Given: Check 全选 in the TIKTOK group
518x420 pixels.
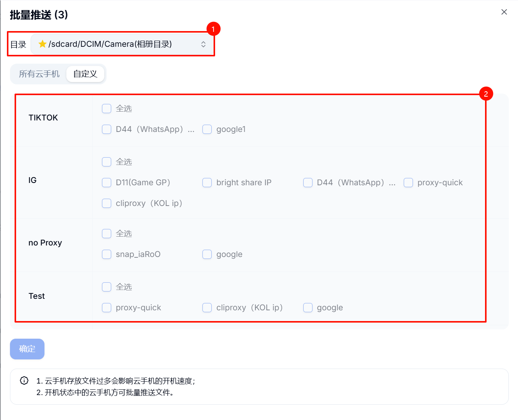Looking at the screenshot, I should [x=106, y=109].
